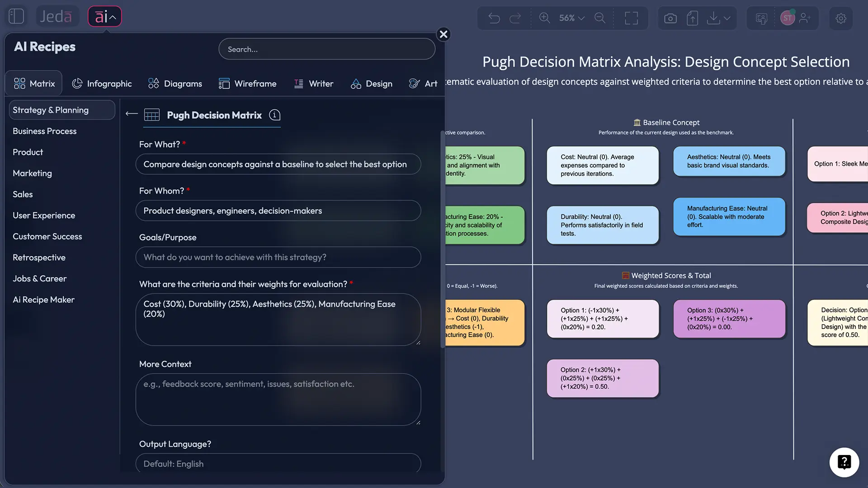
Task: Click undo arrow in the toolbar
Action: click(x=494, y=18)
